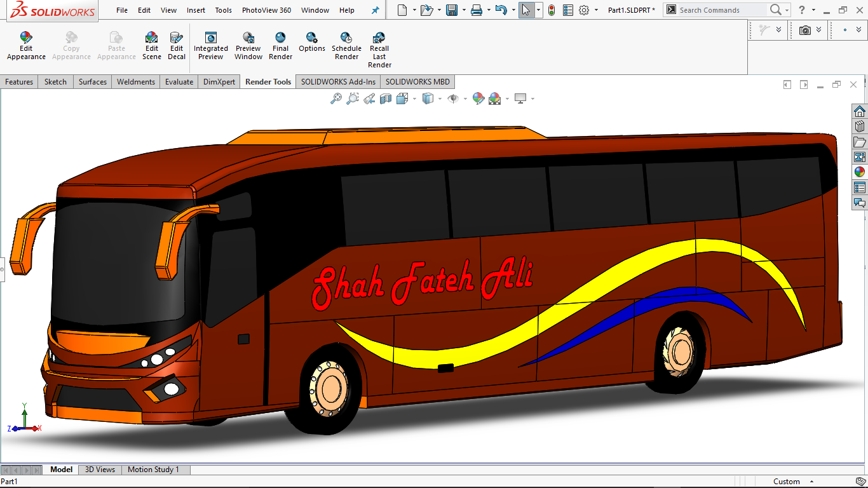Image resolution: width=868 pixels, height=488 pixels.
Task: Expand Undo dropdown arrow
Action: tap(513, 10)
